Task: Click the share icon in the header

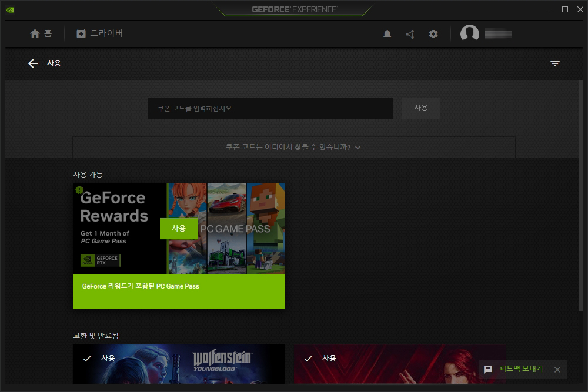Action: [x=410, y=34]
